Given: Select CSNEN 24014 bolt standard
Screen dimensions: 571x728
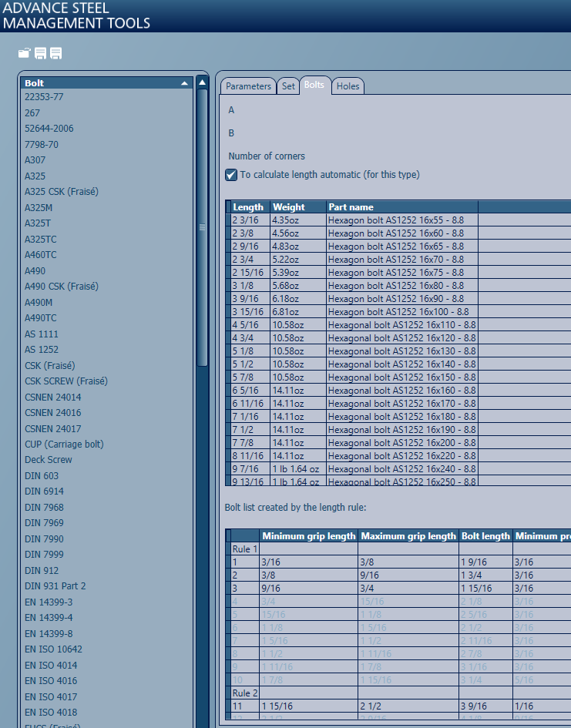Looking at the screenshot, I should pyautogui.click(x=53, y=397).
